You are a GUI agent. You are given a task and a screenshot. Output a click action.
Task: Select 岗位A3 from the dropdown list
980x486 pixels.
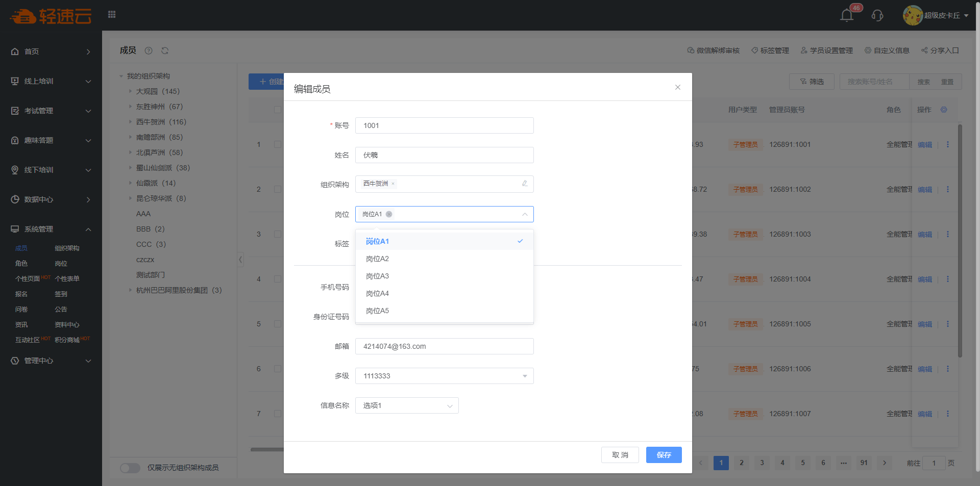(x=445, y=276)
